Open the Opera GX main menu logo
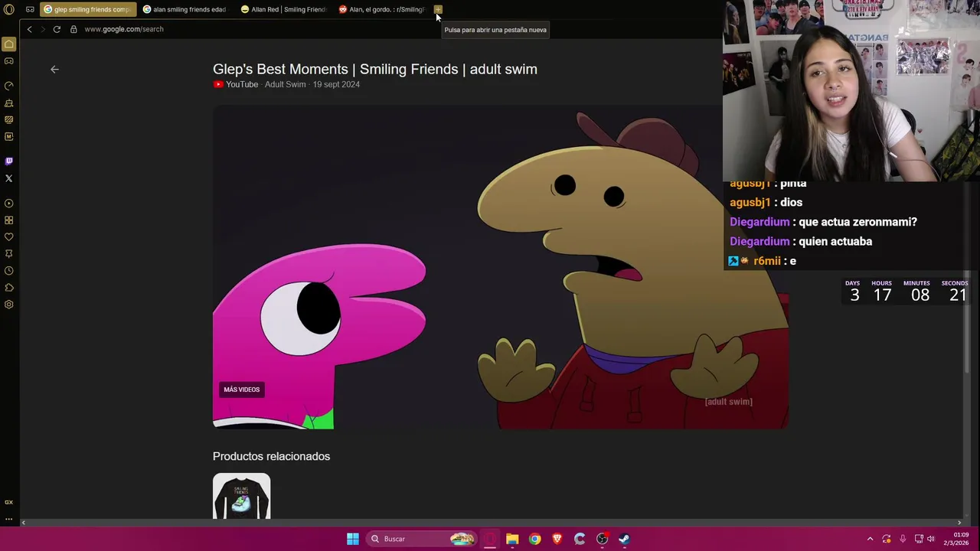Viewport: 980px width, 551px height. coord(9,9)
